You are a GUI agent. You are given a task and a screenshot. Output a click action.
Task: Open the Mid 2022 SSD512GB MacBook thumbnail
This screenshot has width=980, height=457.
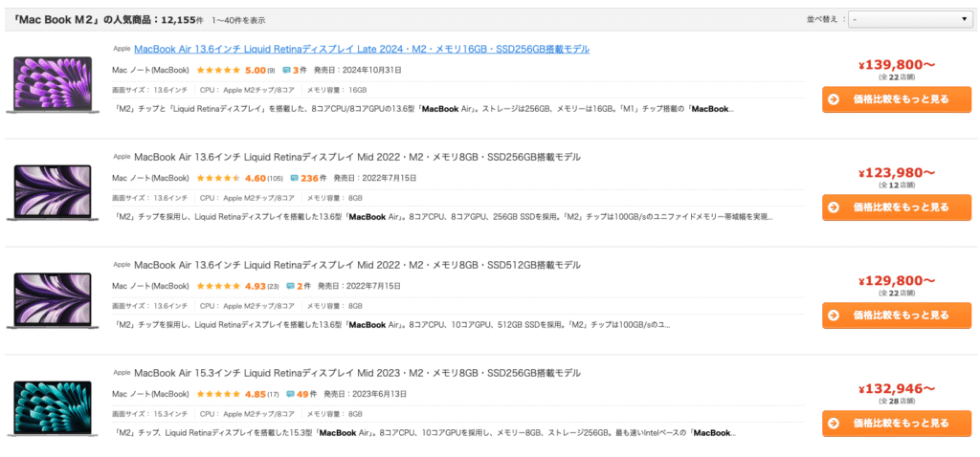pyautogui.click(x=53, y=301)
